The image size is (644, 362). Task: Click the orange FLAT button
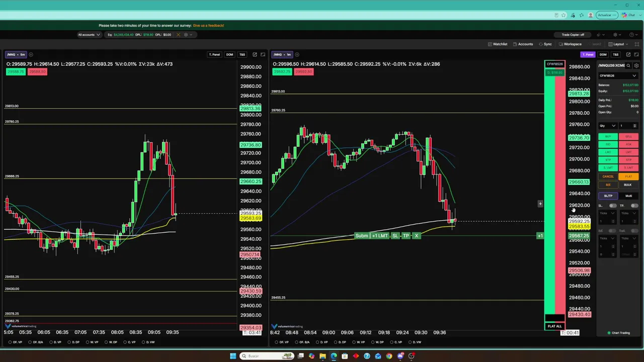(628, 176)
